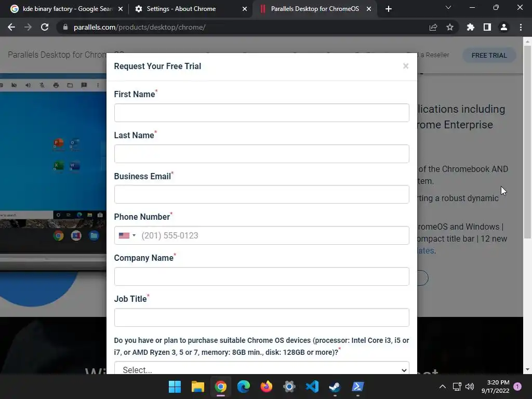Click the Chrome taskbar icon
Screen dimensions: 532x399
tap(220, 387)
